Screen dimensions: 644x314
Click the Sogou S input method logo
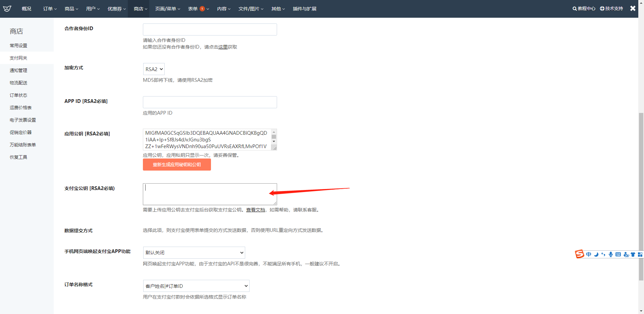click(x=579, y=254)
